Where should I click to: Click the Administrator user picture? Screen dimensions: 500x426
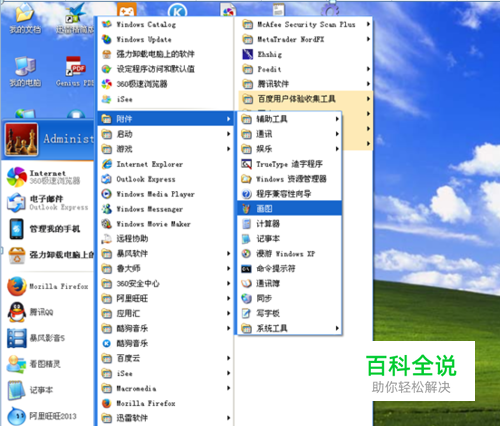click(22, 139)
